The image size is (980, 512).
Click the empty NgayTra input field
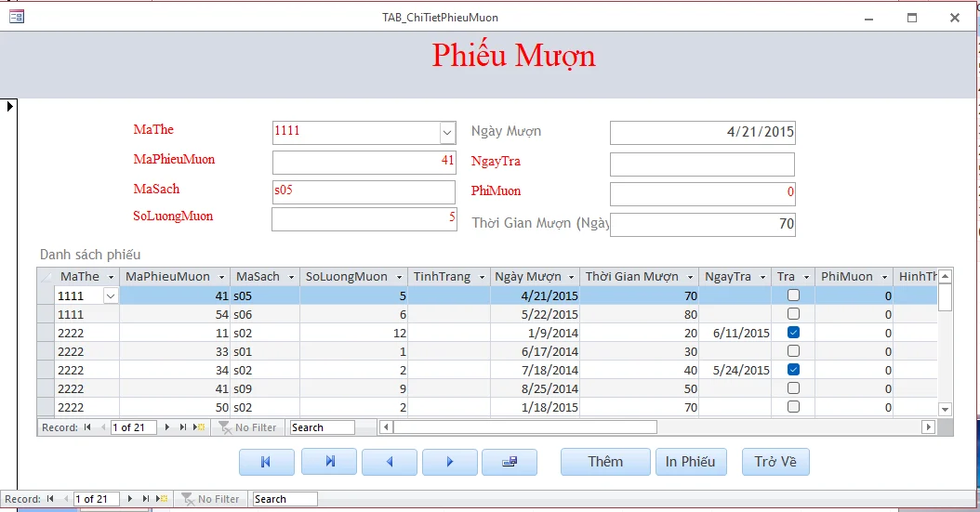(702, 164)
